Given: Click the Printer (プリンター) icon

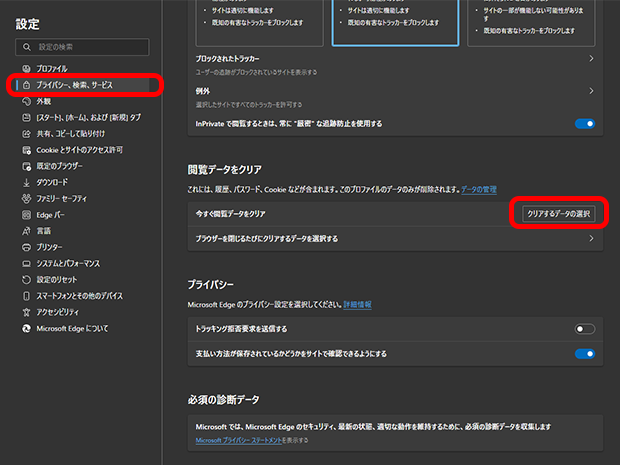Looking at the screenshot, I should 26,247.
